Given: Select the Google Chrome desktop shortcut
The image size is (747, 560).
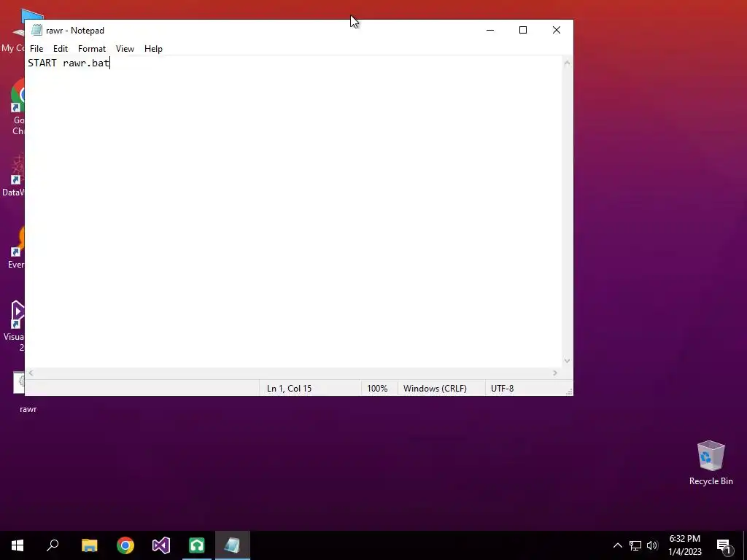Looking at the screenshot, I should tap(18, 108).
